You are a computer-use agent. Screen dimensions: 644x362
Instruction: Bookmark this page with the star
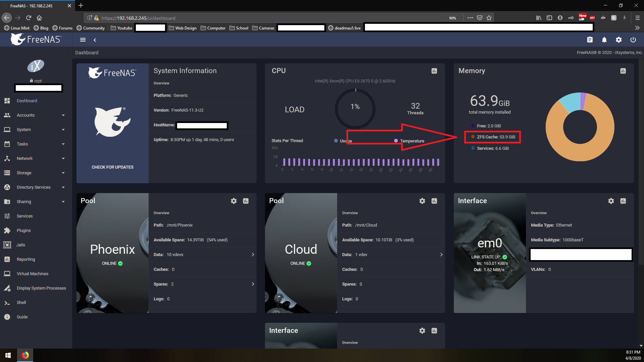(x=489, y=18)
